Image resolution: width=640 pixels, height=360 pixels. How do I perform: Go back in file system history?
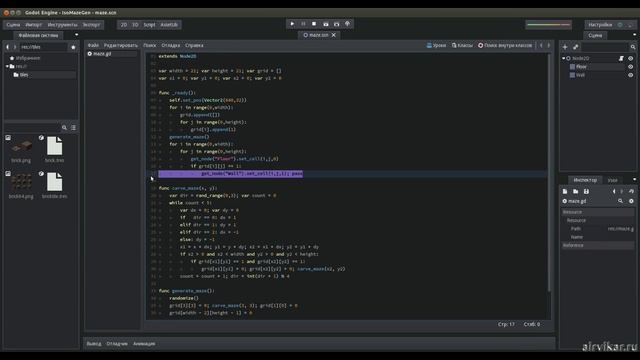point(7,47)
